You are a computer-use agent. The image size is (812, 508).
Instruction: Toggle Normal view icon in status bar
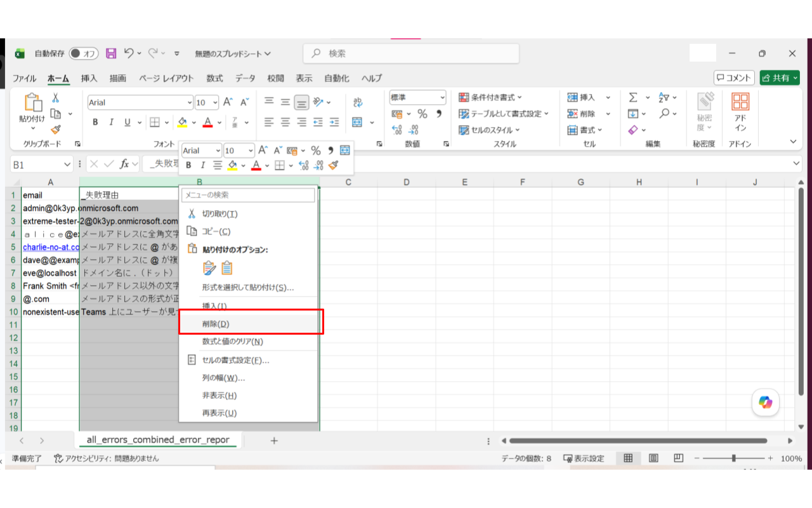pos(628,458)
